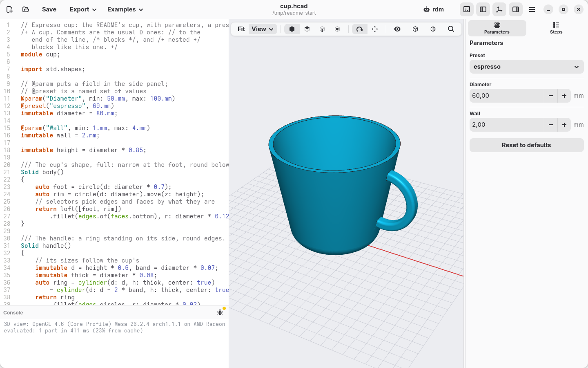The height and width of the screenshot is (368, 588).
Task: Decrease Wall with the minus button
Action: click(x=551, y=125)
